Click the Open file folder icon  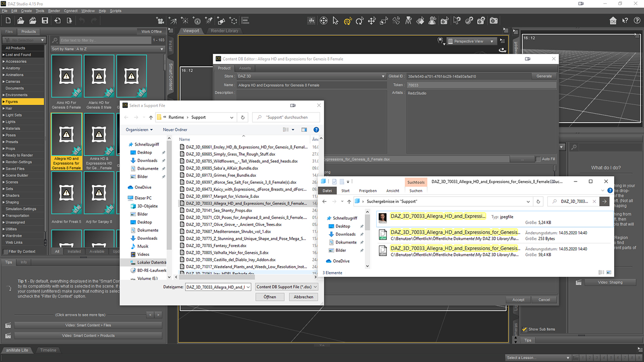point(21,21)
